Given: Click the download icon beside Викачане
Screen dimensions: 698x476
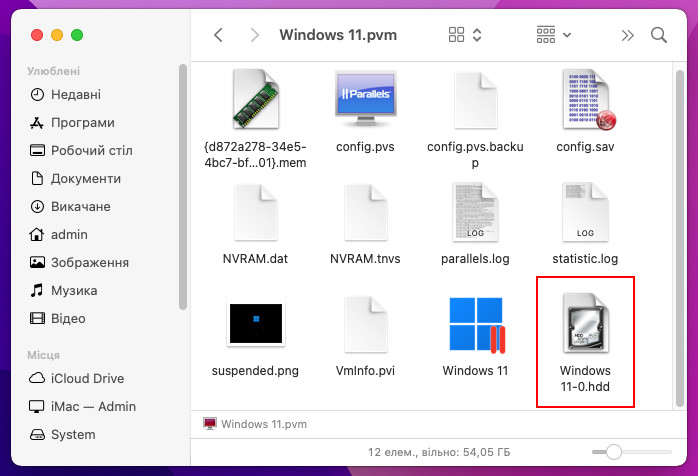Looking at the screenshot, I should 37,207.
